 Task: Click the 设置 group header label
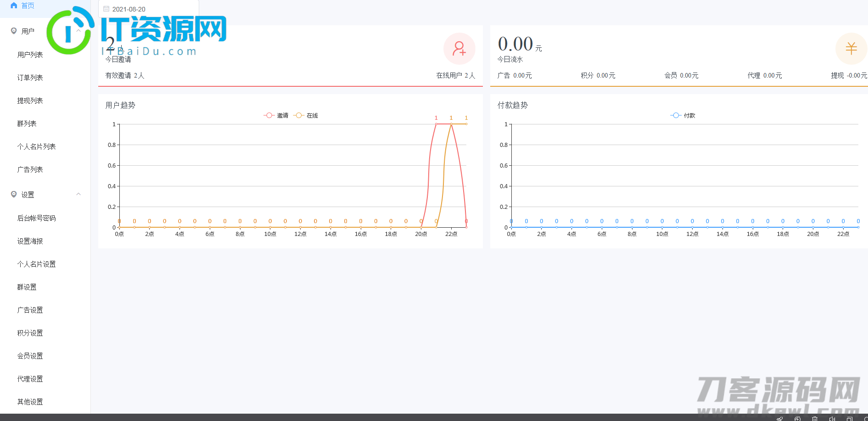pos(28,195)
